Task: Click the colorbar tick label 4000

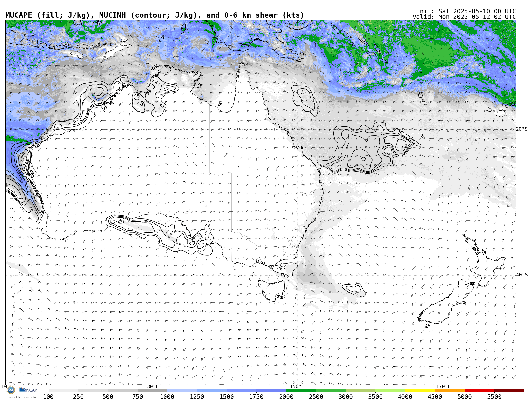Action: pyautogui.click(x=405, y=397)
